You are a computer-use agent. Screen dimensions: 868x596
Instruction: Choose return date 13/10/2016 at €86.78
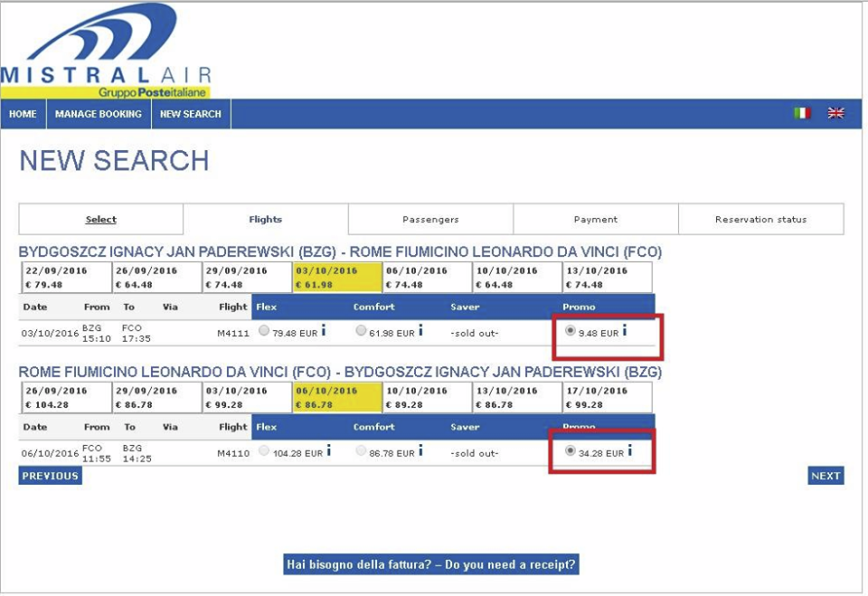[x=517, y=398]
